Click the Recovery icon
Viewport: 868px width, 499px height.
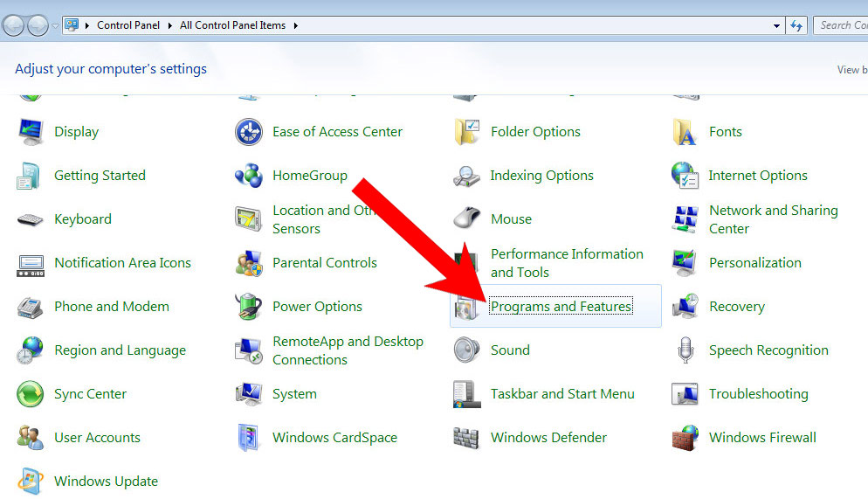685,306
